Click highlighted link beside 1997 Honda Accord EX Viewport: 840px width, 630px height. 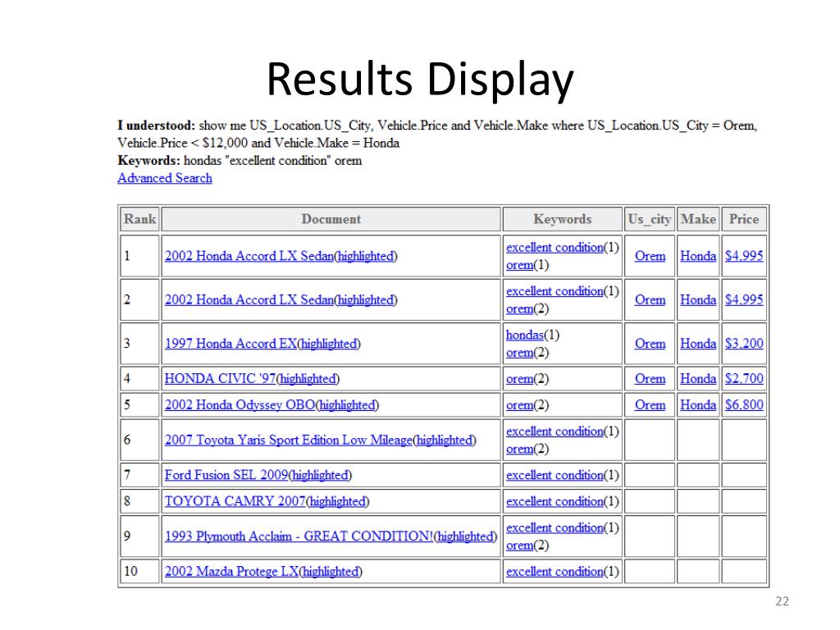(329, 344)
